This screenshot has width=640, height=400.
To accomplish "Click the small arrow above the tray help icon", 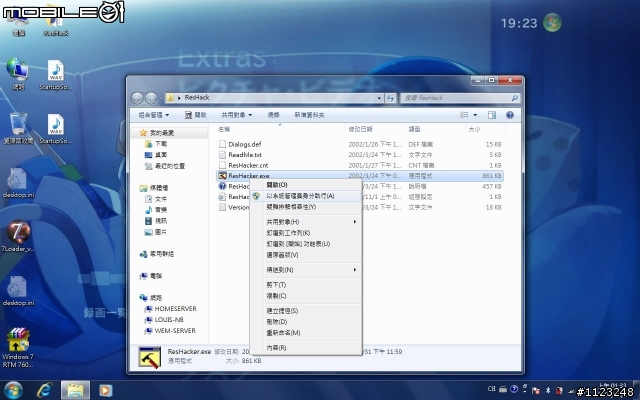I will [x=525, y=386].
